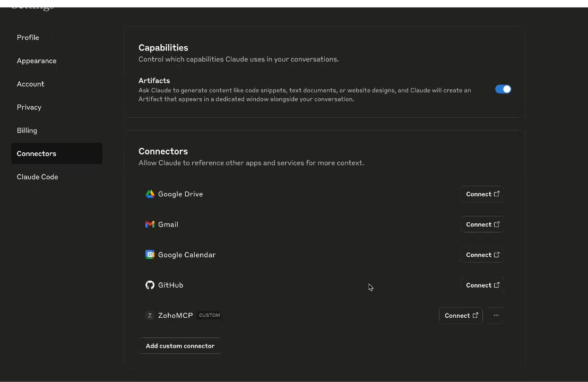The width and height of the screenshot is (588, 382).
Task: Click the ZohoMCP connector icon
Action: pyautogui.click(x=150, y=315)
